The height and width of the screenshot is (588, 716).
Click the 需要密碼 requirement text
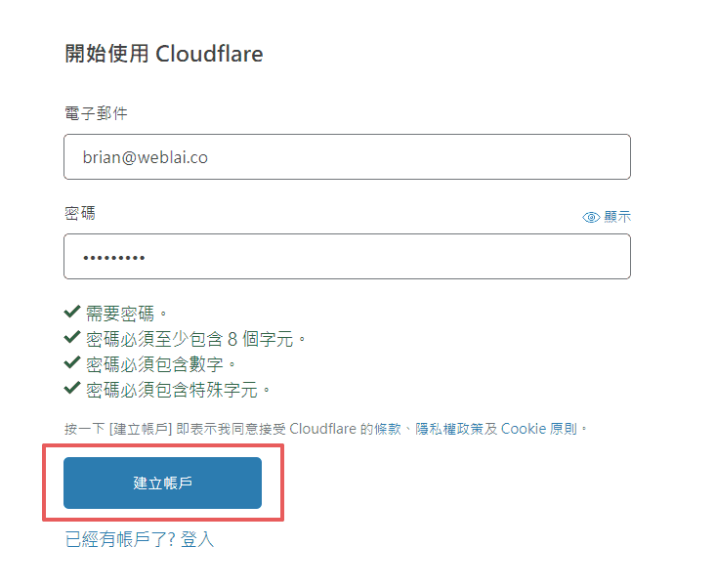120,314
